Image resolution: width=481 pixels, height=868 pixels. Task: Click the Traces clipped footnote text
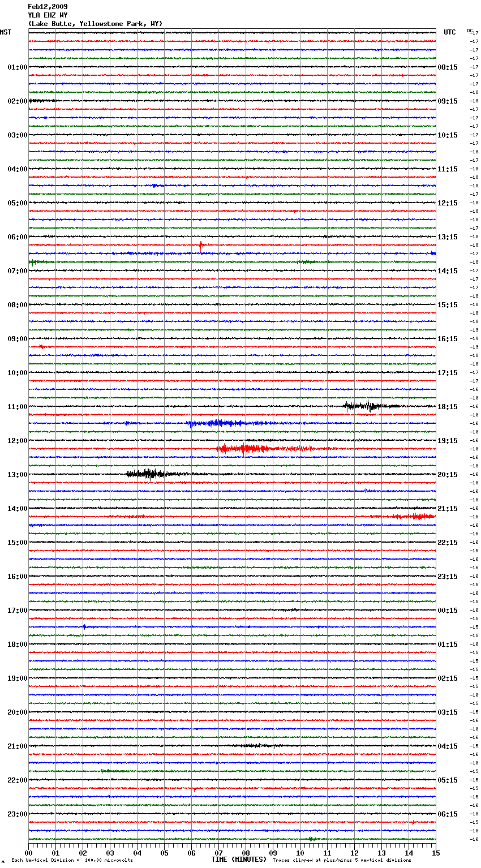tap(342, 861)
